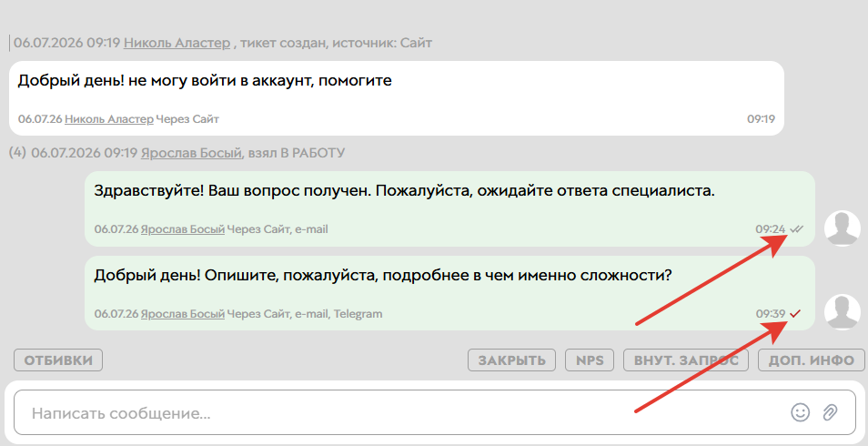Click the double-check read mark at 09:24

796,228
